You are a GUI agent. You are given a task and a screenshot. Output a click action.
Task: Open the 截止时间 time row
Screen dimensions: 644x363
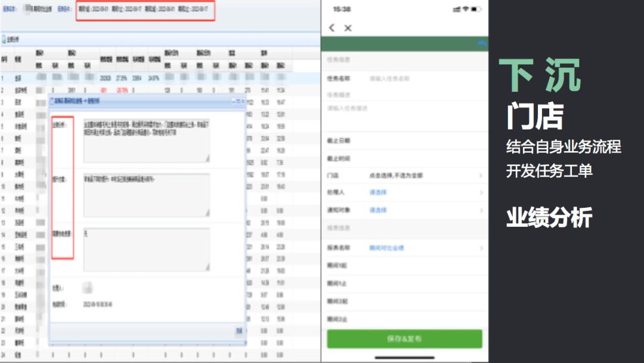pos(404,159)
